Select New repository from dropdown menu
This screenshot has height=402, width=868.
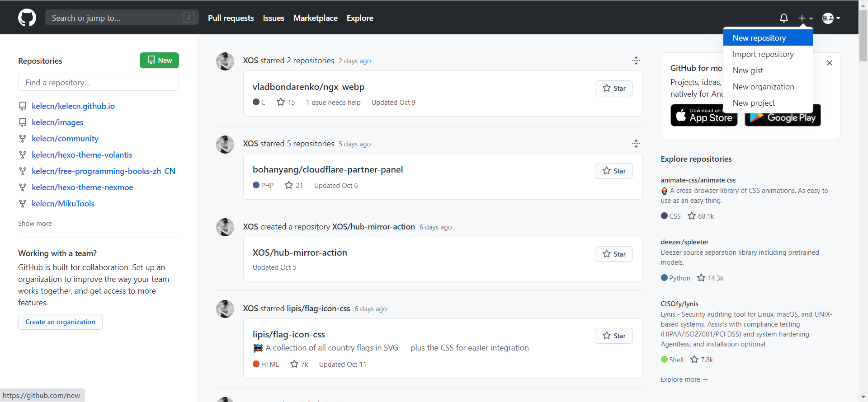pyautogui.click(x=768, y=38)
